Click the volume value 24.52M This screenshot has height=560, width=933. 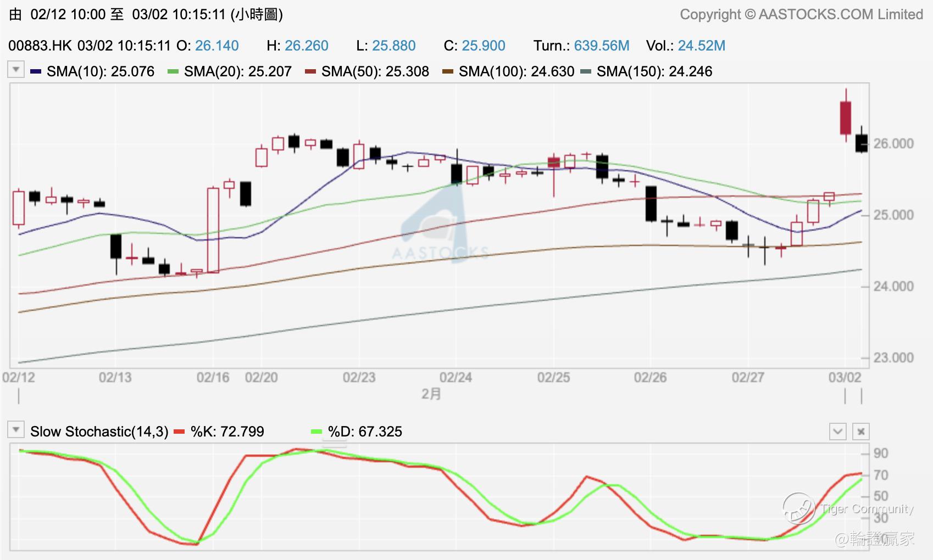point(702,46)
